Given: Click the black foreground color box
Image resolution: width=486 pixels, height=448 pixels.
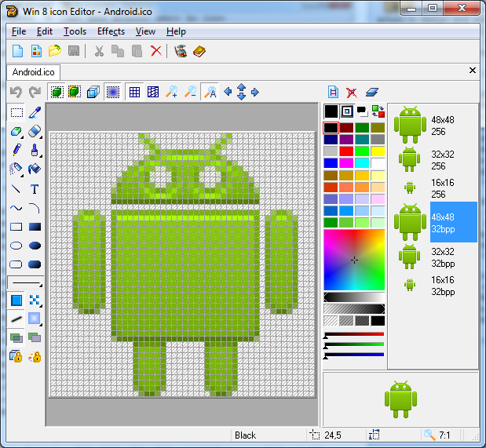Looking at the screenshot, I should click(x=331, y=111).
